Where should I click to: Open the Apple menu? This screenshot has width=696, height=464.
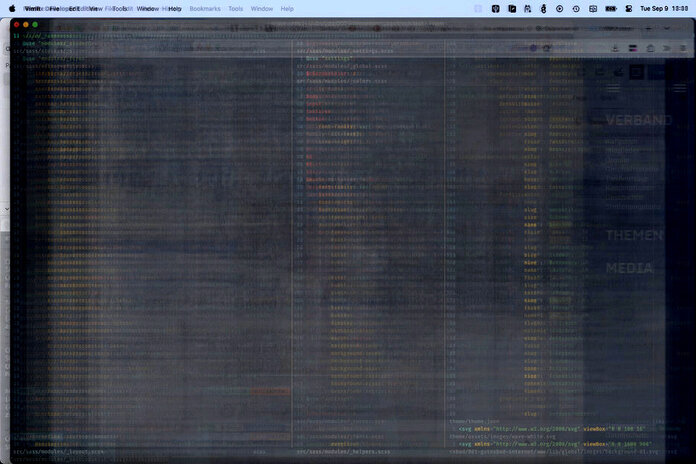tap(13, 8)
